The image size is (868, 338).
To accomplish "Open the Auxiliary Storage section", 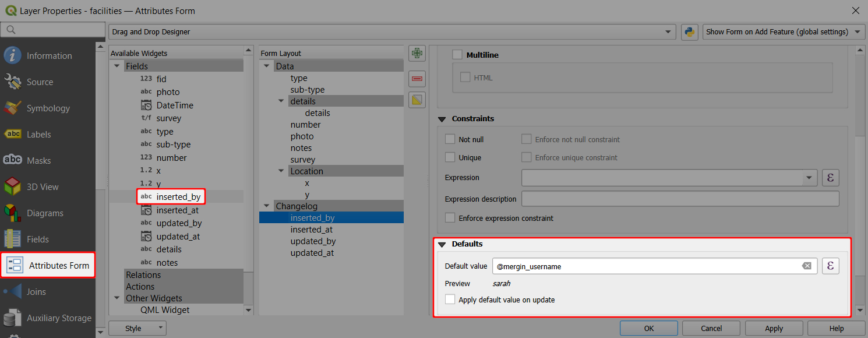I will pyautogui.click(x=48, y=318).
